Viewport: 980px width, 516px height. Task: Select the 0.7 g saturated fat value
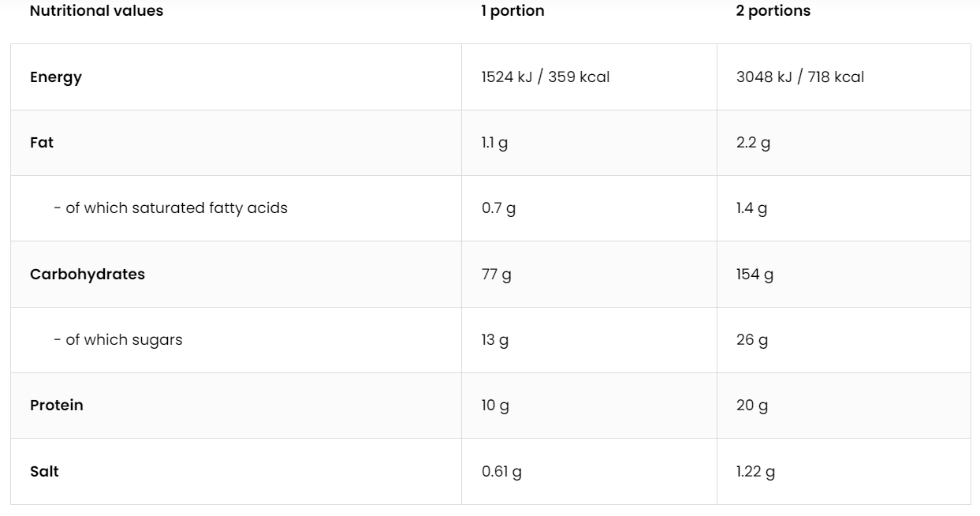tap(498, 208)
